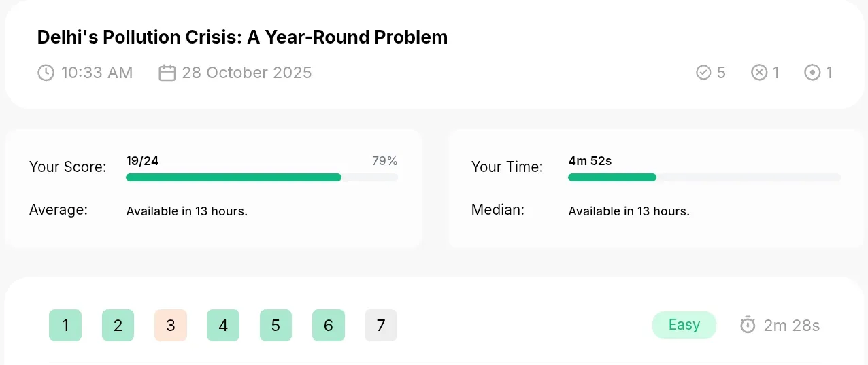This screenshot has width=868, height=365.
Task: View the unattempted question 7
Action: click(x=381, y=325)
